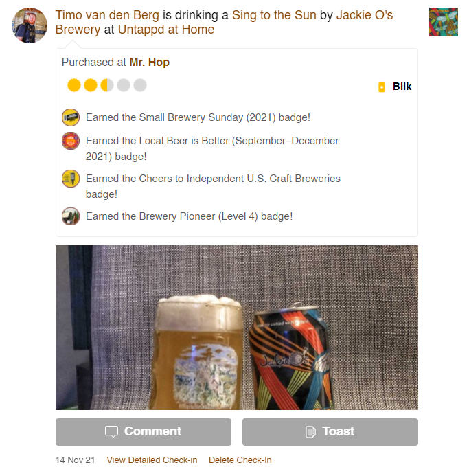This screenshot has width=469, height=476.
Task: Open the Timo van den Berg profile link
Action: [x=107, y=15]
